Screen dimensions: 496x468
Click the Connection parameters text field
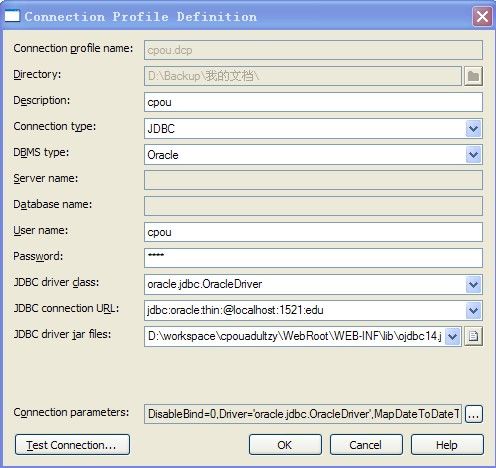[303, 414]
